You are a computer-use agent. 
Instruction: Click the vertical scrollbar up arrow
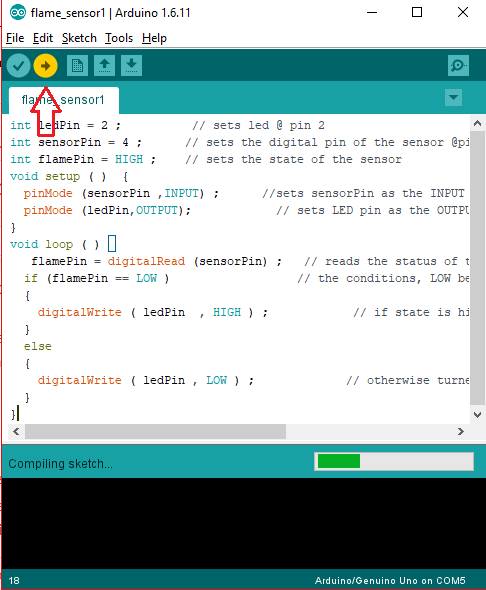tap(477, 123)
